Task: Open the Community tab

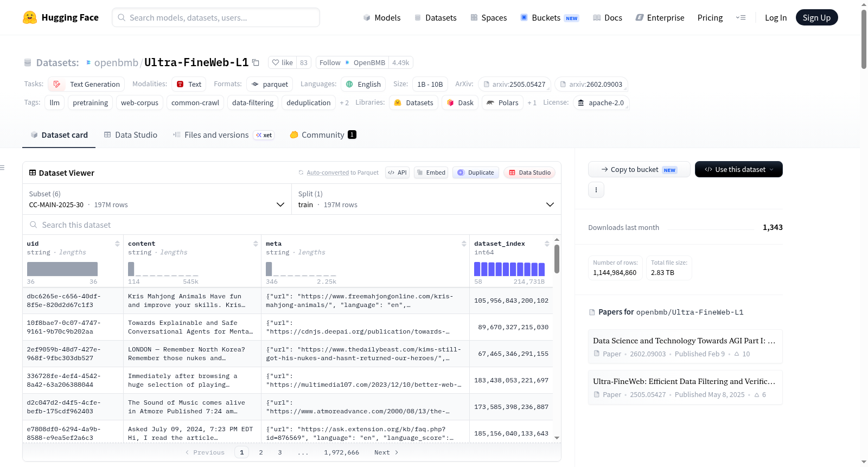Action: click(x=323, y=135)
